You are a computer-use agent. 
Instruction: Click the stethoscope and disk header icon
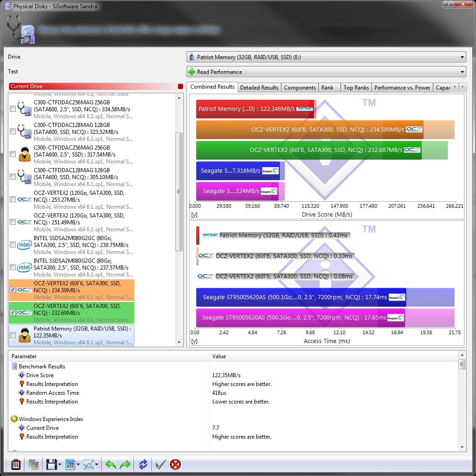click(20, 30)
